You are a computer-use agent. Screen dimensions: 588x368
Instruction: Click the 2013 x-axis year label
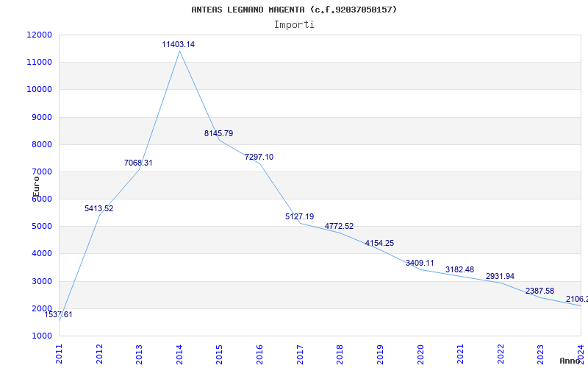click(x=139, y=354)
